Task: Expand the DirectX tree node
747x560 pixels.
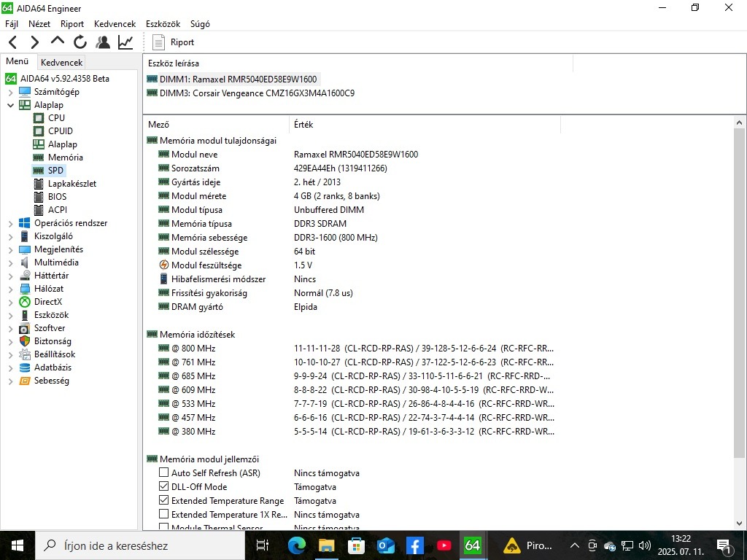Action: point(10,302)
